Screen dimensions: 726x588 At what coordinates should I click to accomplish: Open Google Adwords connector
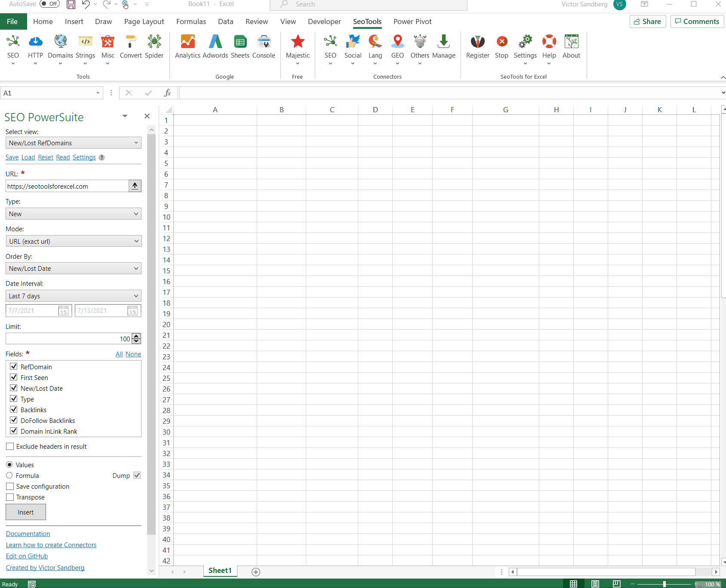coord(215,47)
